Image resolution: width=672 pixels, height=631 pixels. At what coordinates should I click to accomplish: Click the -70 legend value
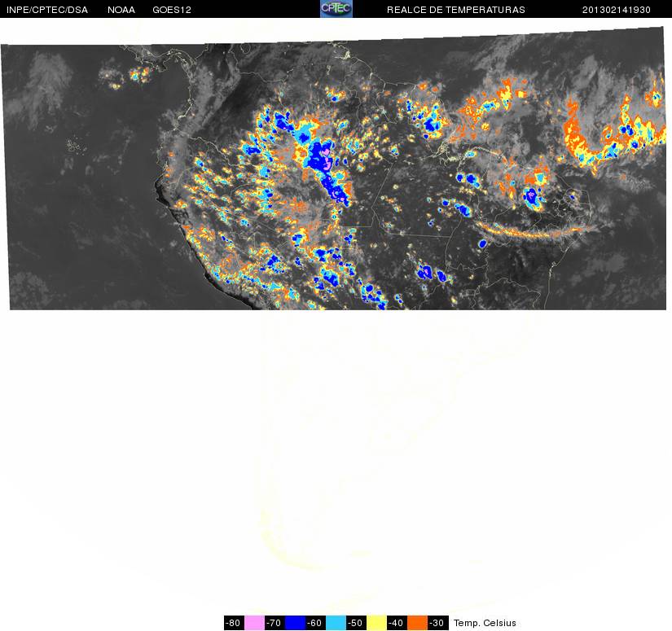click(x=275, y=623)
